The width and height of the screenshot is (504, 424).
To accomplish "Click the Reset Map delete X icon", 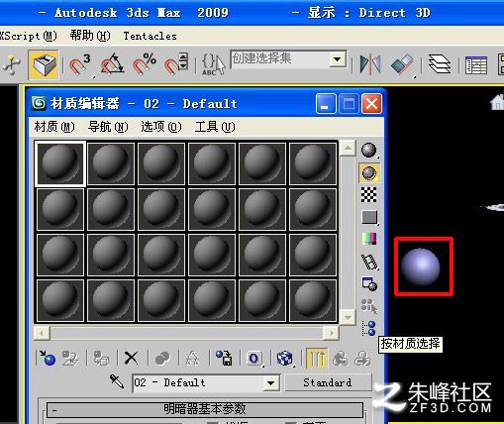I will point(131,358).
